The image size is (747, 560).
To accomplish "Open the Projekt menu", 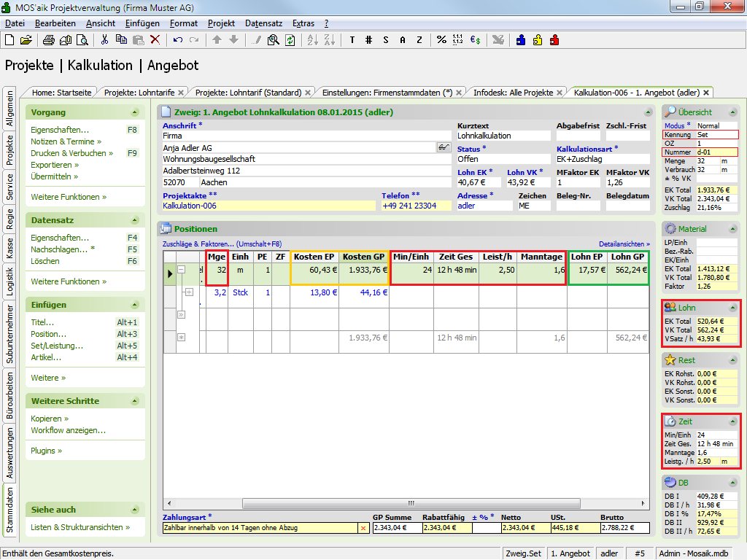I will coord(221,23).
